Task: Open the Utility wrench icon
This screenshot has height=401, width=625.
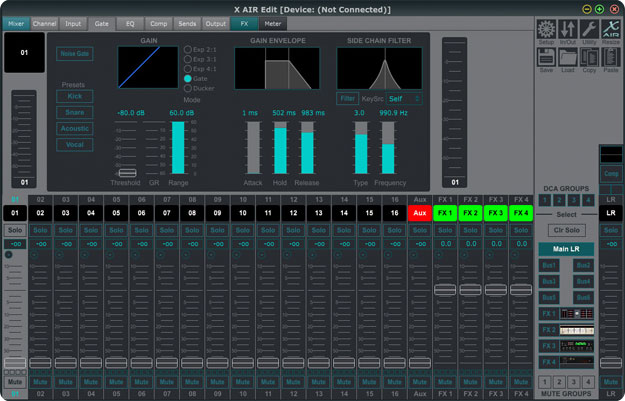Action: [589, 29]
